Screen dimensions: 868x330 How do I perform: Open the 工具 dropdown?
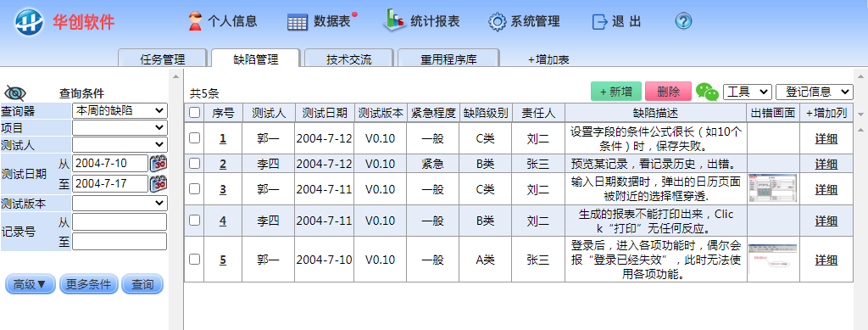748,92
